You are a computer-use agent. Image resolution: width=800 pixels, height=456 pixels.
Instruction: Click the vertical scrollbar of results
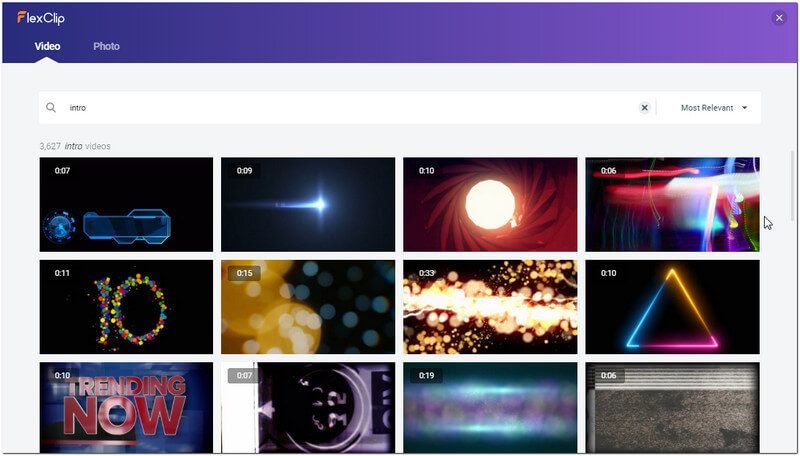click(792, 186)
